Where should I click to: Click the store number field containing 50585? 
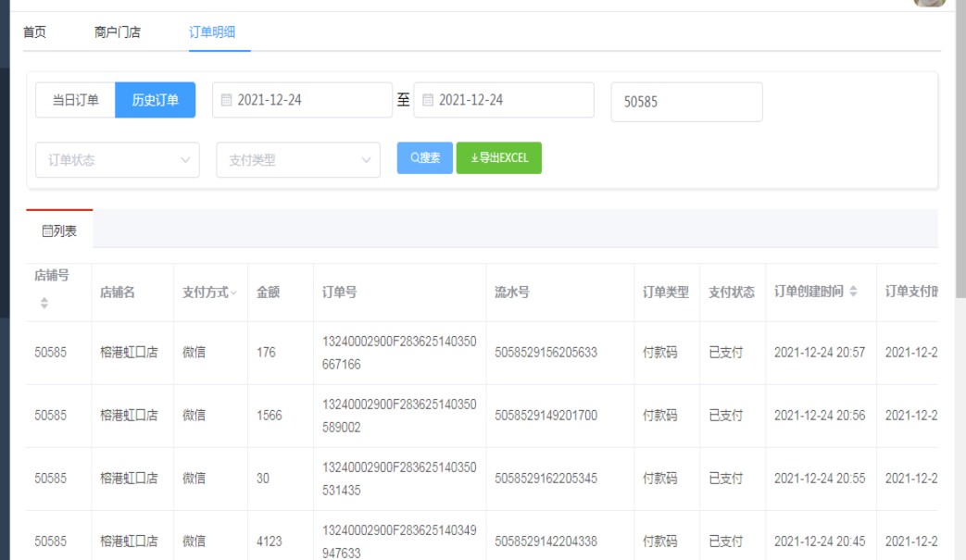coord(686,103)
